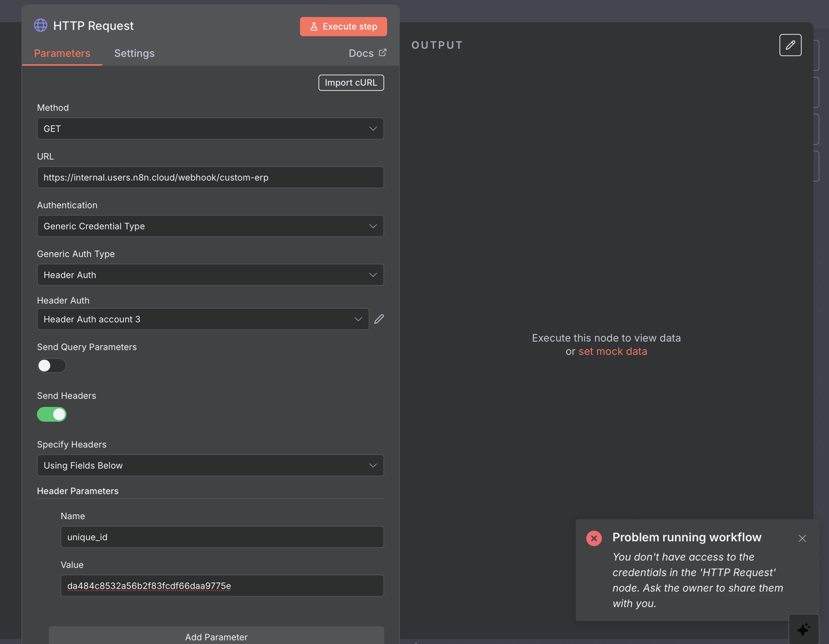Screen dimensions: 829x644
Task: Click the red error icon in notification
Action: tap(594, 538)
